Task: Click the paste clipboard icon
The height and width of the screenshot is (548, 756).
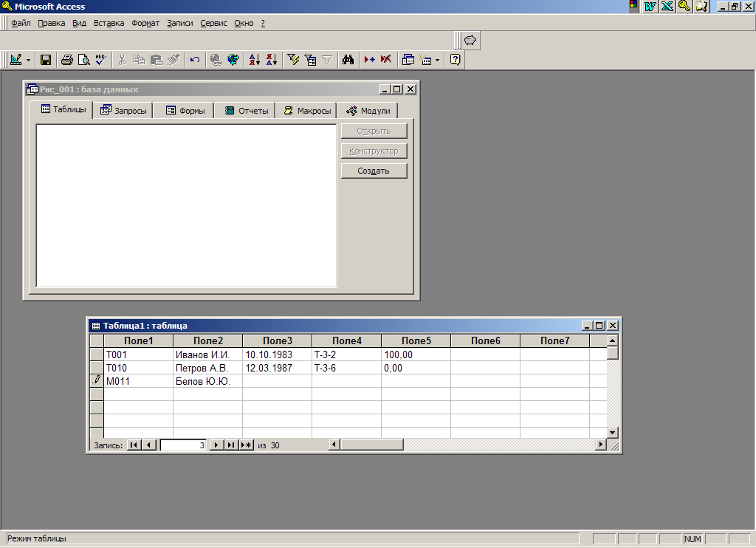Action: click(156, 60)
